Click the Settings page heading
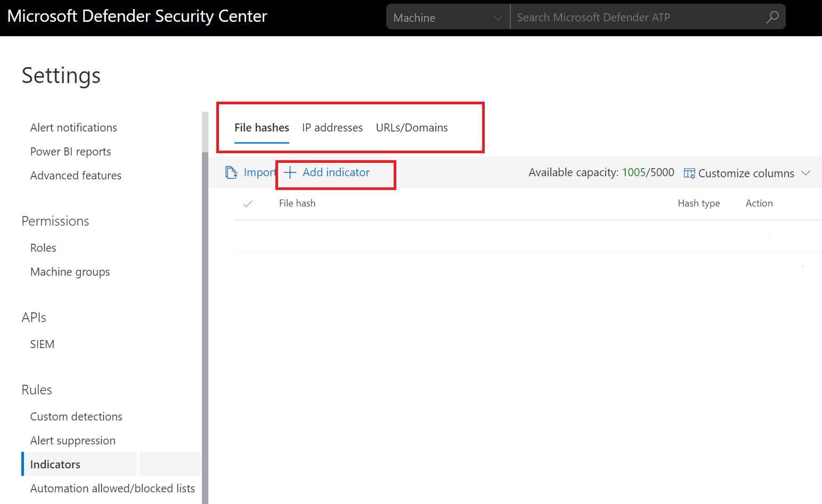The width and height of the screenshot is (822, 504). pos(61,76)
